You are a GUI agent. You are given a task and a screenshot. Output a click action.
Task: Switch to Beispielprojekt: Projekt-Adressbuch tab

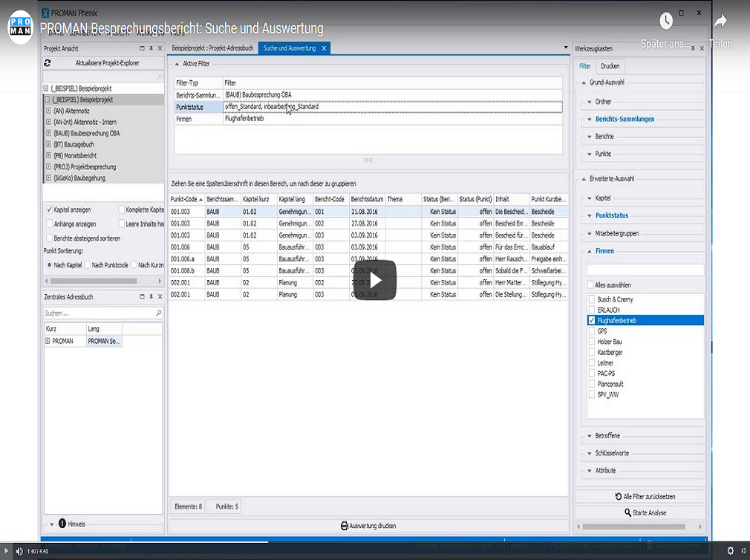pos(213,48)
